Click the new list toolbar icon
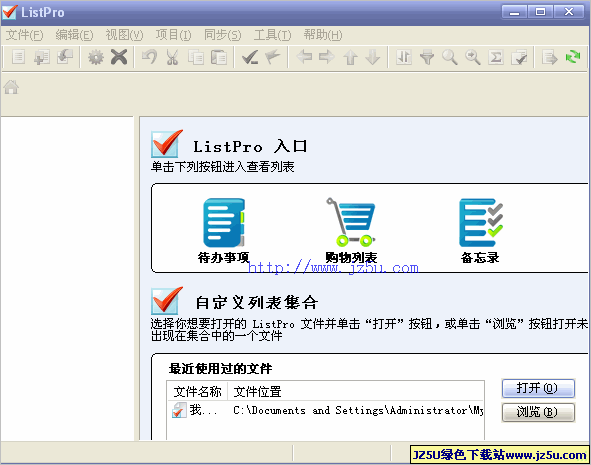Image resolution: width=591 pixels, height=465 pixels. tap(18, 57)
